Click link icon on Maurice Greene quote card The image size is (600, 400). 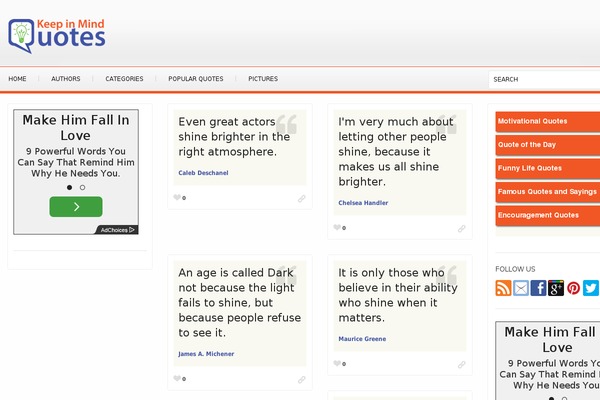[461, 364]
